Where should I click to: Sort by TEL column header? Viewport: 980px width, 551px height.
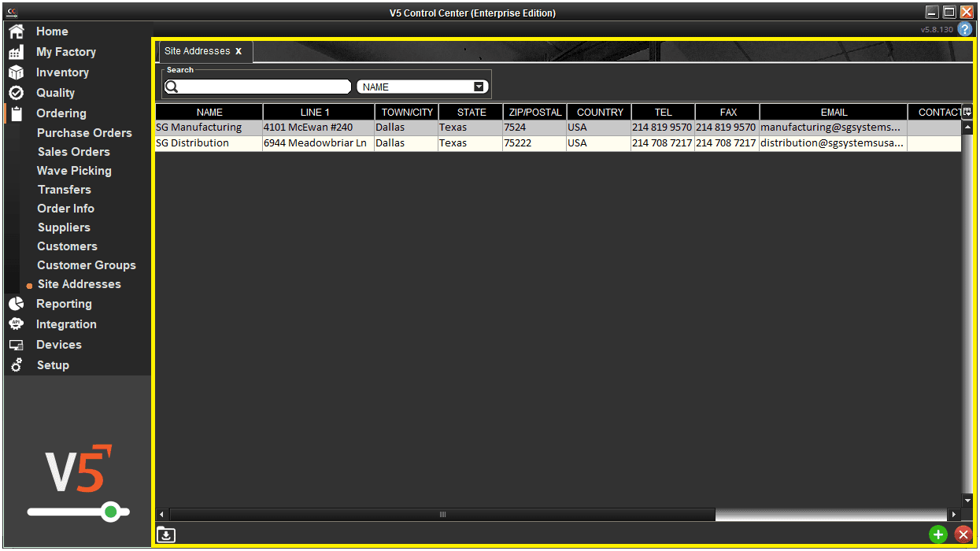click(663, 112)
